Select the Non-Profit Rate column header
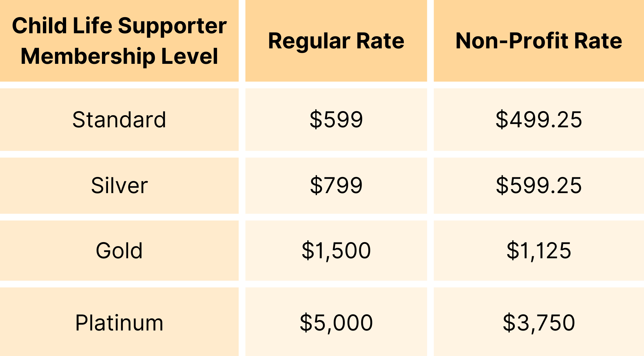 coord(539,41)
